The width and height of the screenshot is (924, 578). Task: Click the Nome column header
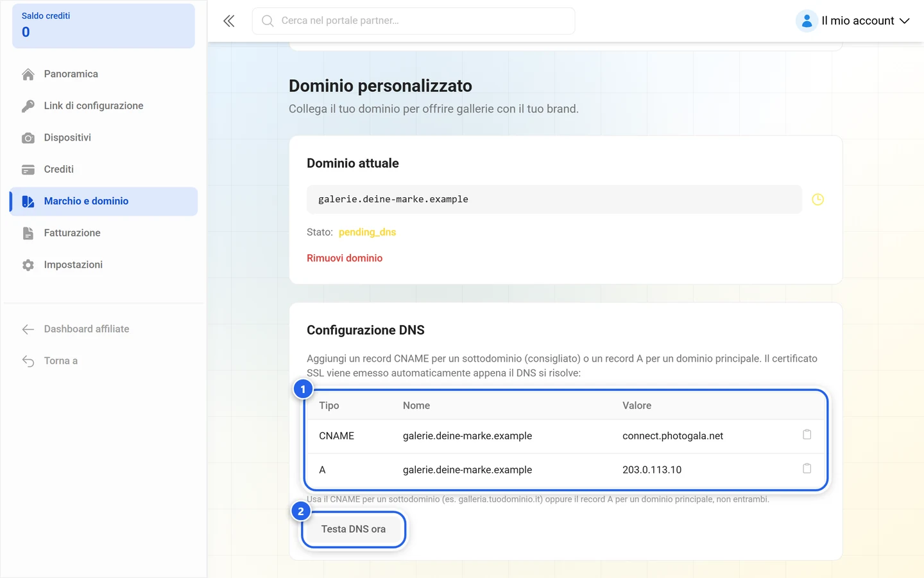pyautogui.click(x=416, y=406)
